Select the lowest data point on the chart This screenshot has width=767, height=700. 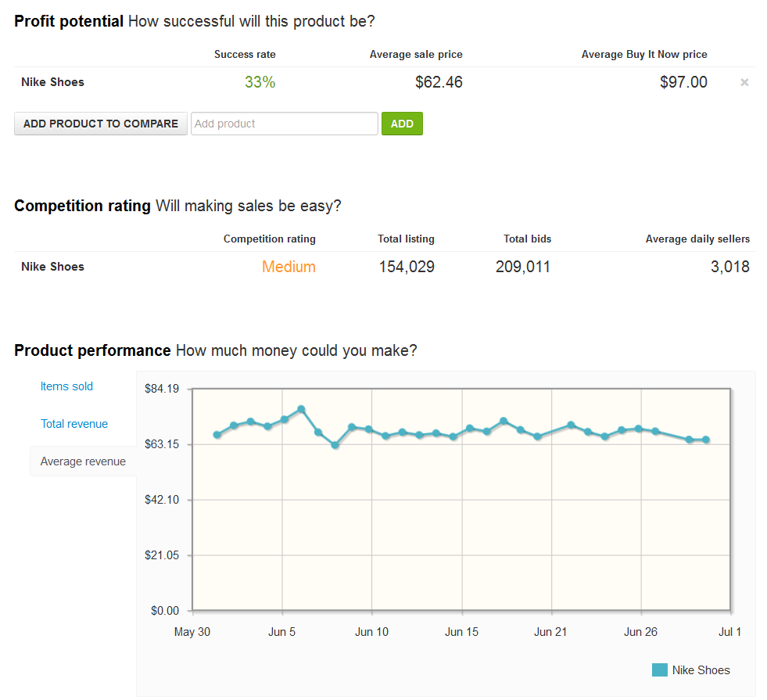pyautogui.click(x=335, y=445)
